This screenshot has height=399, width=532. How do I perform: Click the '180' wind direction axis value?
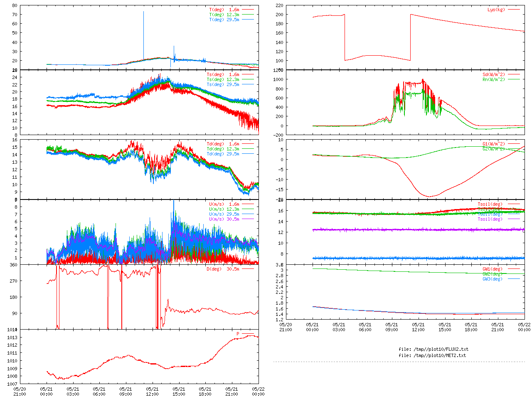pyautogui.click(x=13, y=298)
